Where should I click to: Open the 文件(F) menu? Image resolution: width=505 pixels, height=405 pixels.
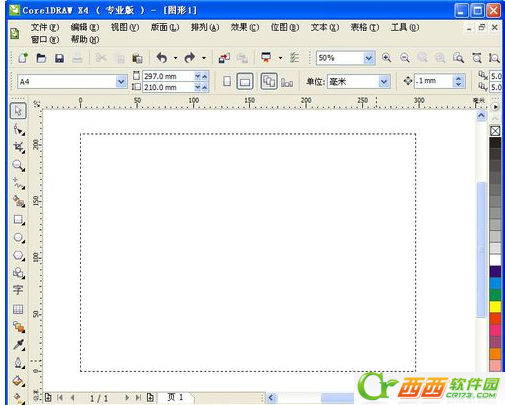pos(45,27)
